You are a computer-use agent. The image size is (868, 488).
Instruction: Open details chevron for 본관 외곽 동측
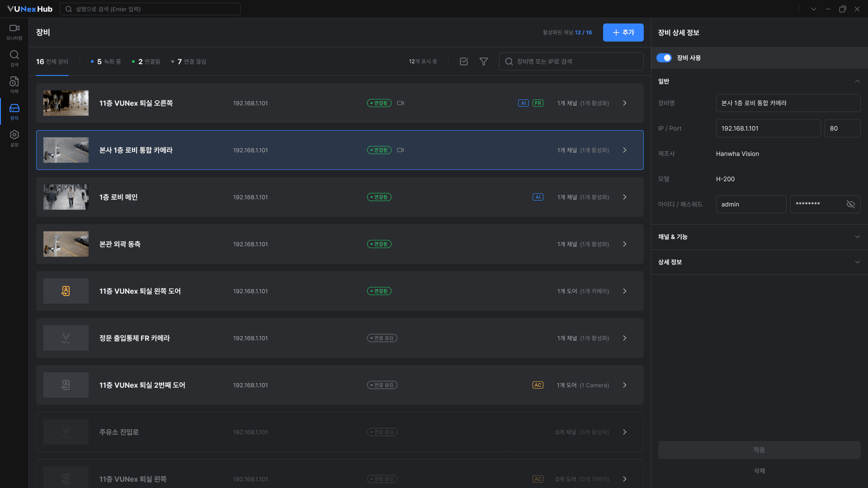tap(625, 244)
